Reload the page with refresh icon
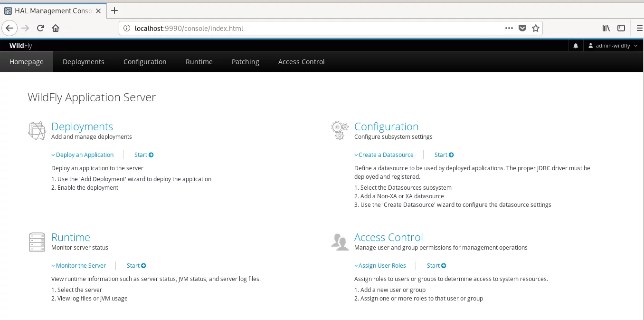 (x=40, y=28)
